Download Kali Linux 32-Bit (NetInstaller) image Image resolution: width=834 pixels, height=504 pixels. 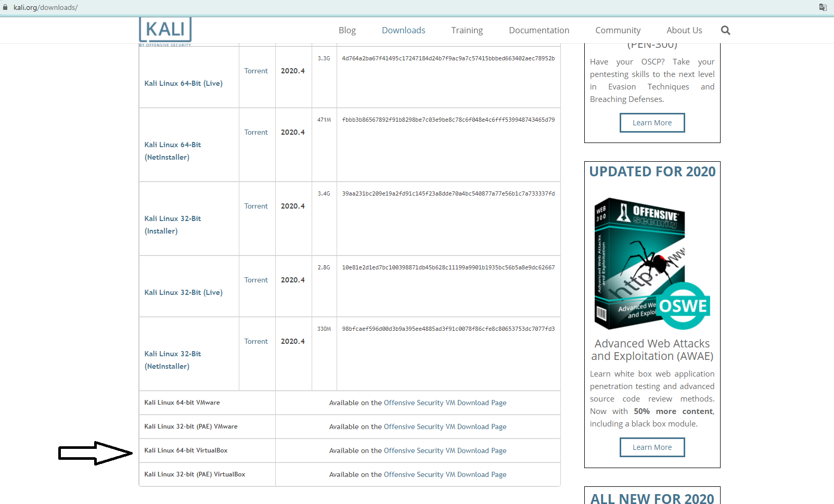point(173,360)
